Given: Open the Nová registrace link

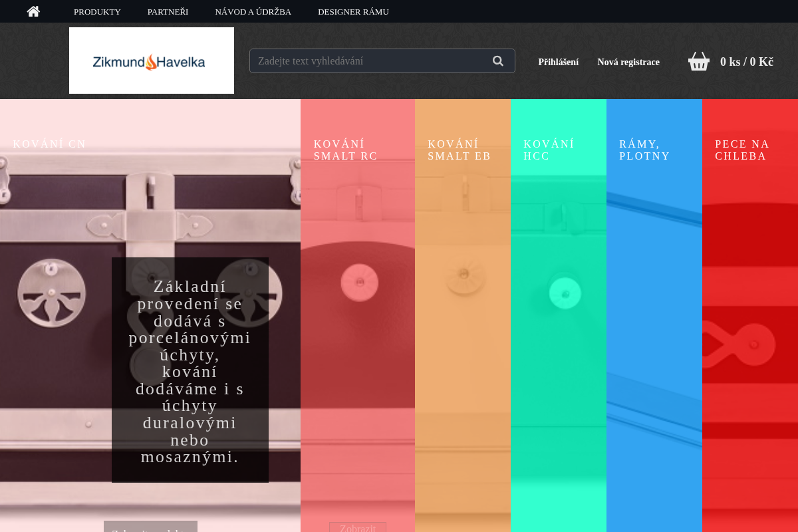Looking at the screenshot, I should point(628,62).
